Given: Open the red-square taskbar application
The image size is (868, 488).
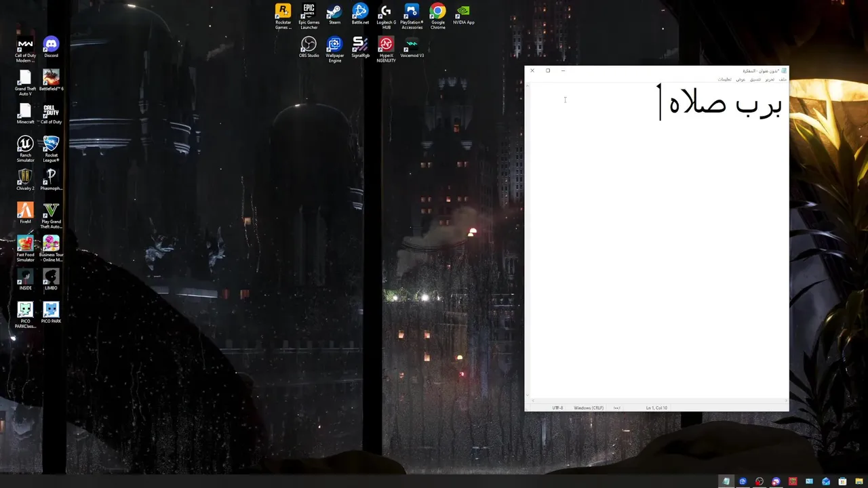Looking at the screenshot, I should [x=792, y=481].
